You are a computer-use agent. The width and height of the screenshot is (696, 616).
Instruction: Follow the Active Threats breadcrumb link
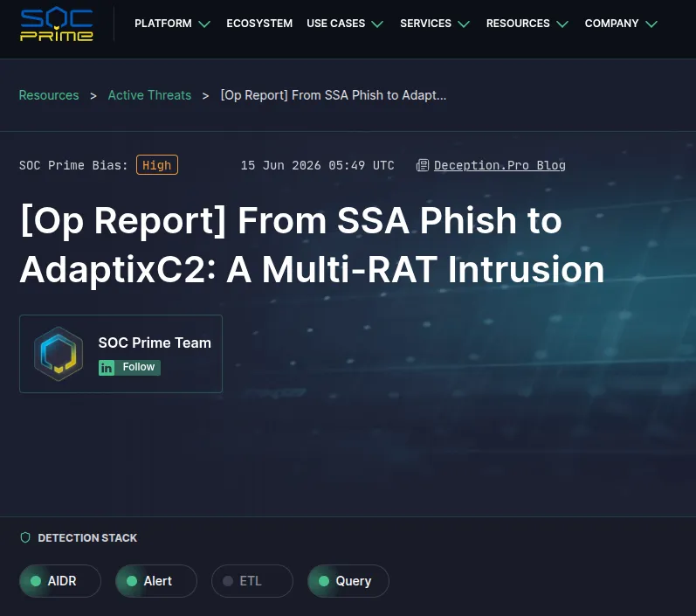pos(149,95)
